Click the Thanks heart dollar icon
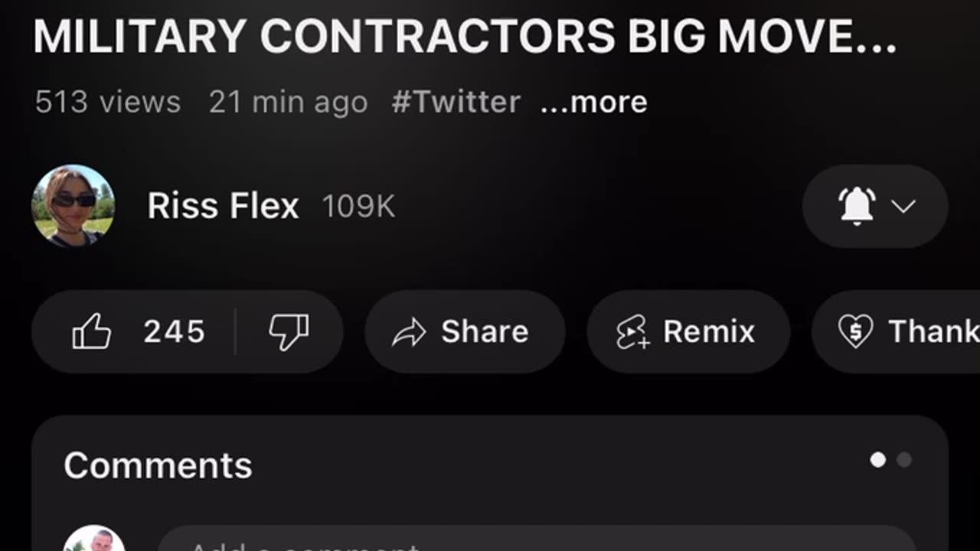The width and height of the screenshot is (980, 551). [855, 332]
